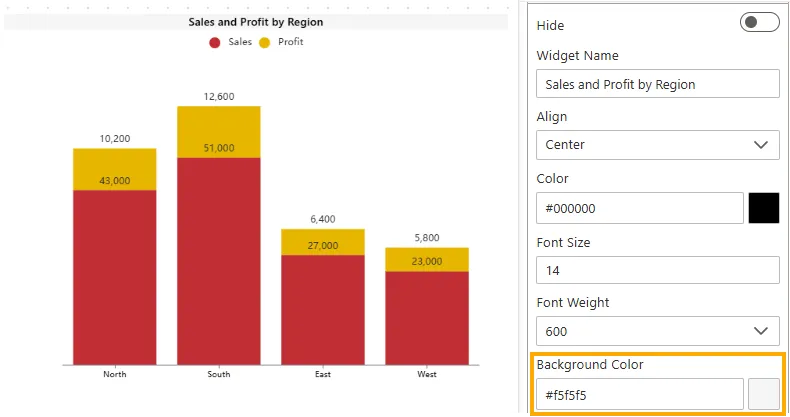Screen dimensions: 790x417
Task: Click the Widget Name text field
Action: pyautogui.click(x=657, y=84)
